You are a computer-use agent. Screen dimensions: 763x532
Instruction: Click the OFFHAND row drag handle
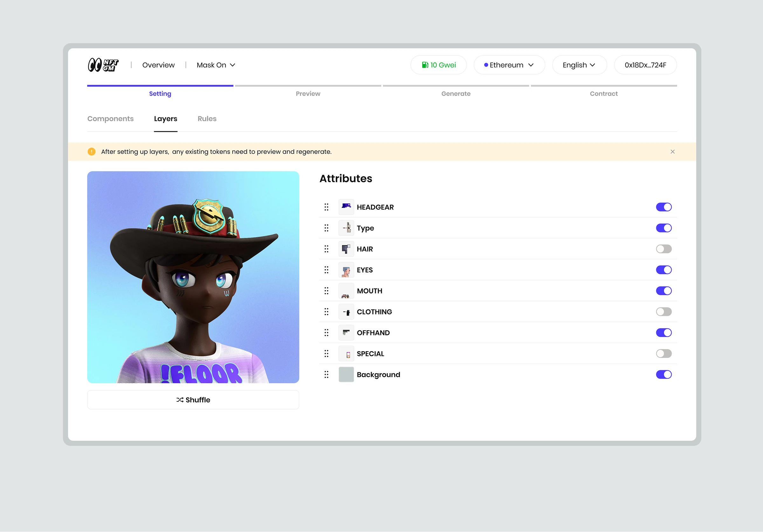coord(326,333)
